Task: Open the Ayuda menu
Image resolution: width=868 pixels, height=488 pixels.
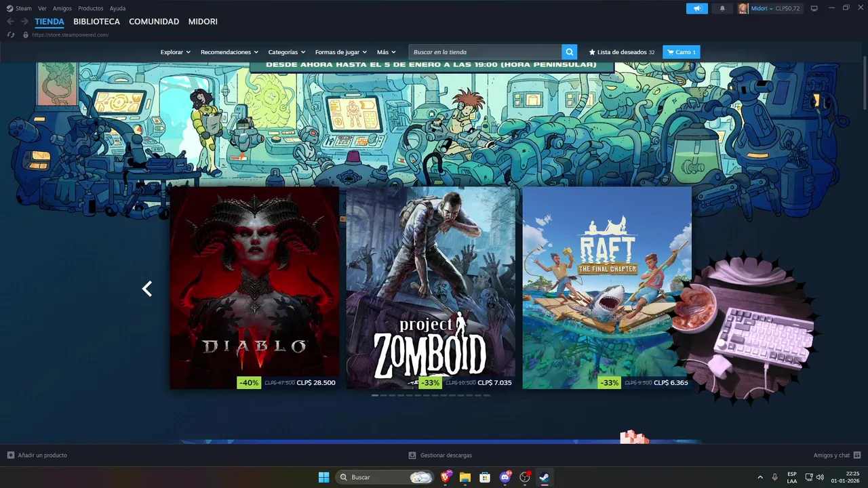Action: coord(117,8)
